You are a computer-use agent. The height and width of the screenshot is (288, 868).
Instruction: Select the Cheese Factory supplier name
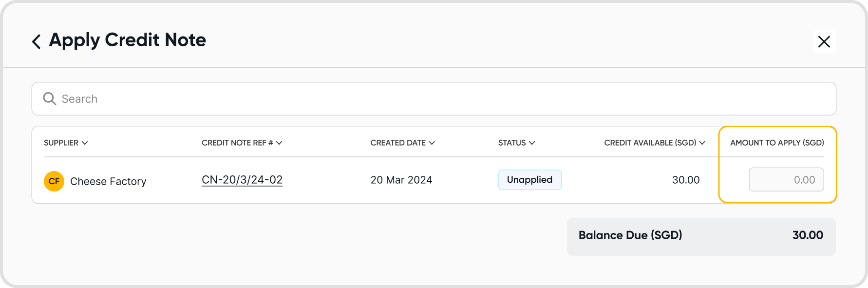point(108,181)
